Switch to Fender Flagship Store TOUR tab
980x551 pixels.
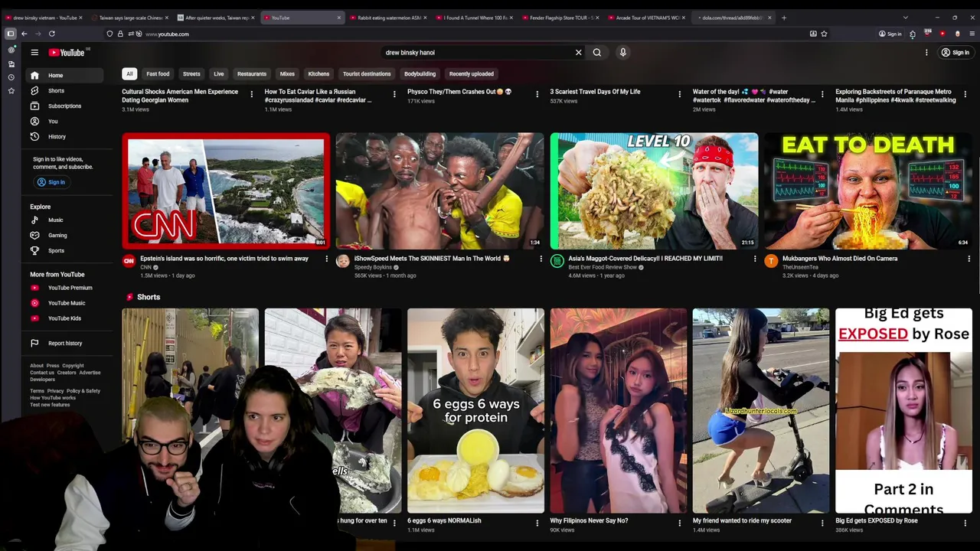pos(560,18)
